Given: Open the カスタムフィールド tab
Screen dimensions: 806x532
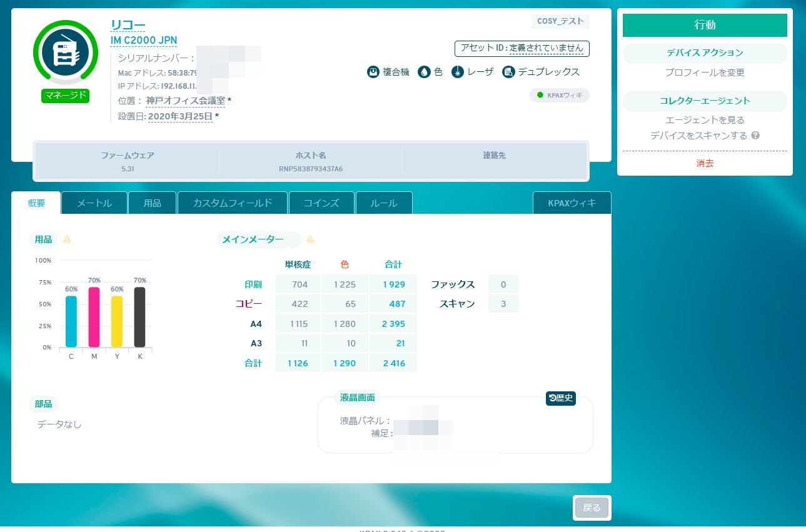Looking at the screenshot, I should coord(233,203).
